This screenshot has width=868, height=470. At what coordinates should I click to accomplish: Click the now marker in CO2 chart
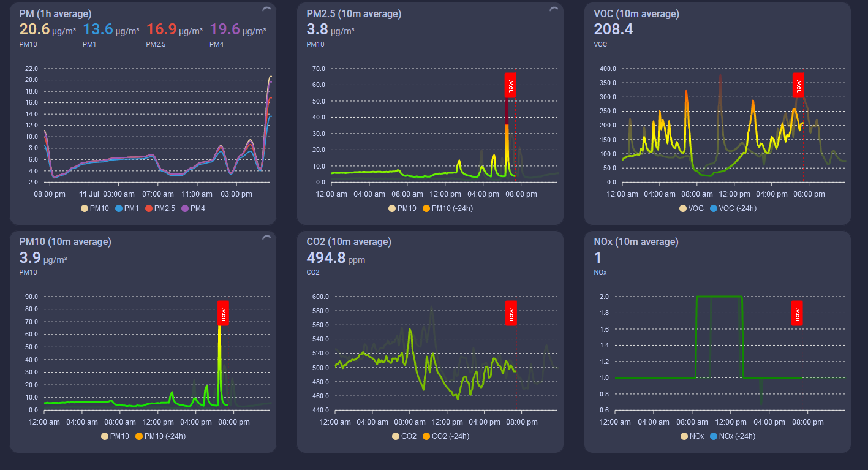click(x=510, y=313)
